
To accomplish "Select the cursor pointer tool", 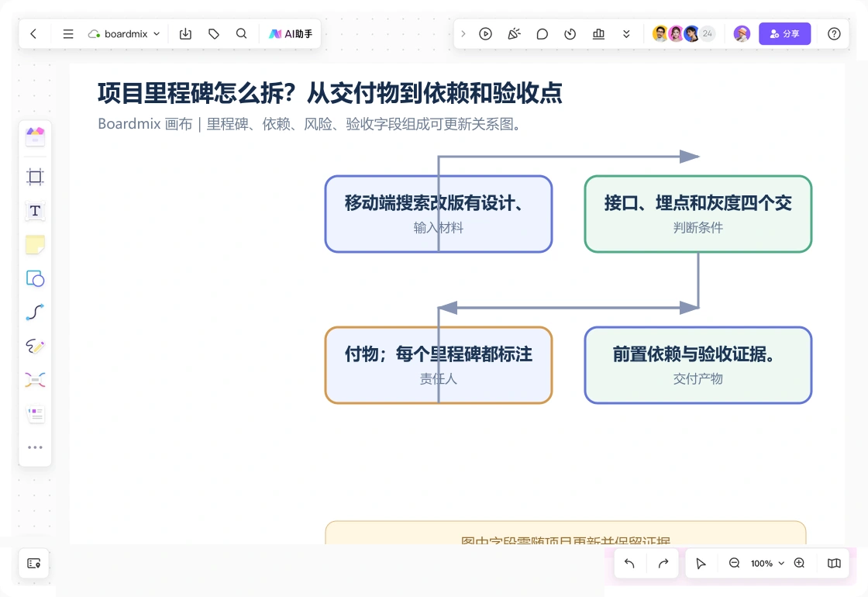I will point(701,563).
